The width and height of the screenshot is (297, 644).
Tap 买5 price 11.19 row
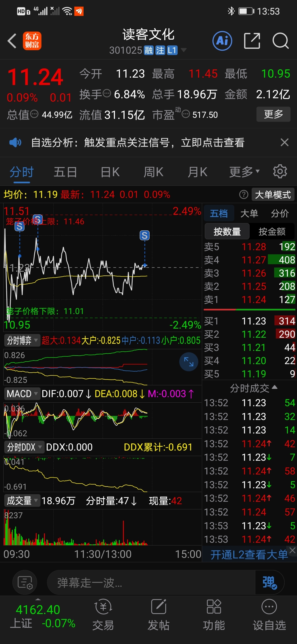coord(250,374)
